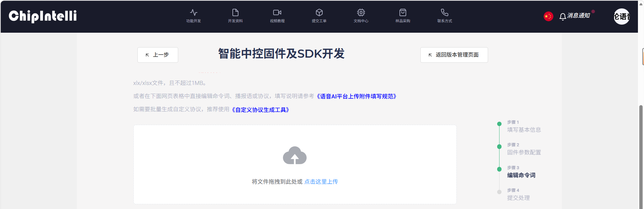Select step 2 固件参数配置
Viewport: 644px width, 209px height.
[524, 152]
